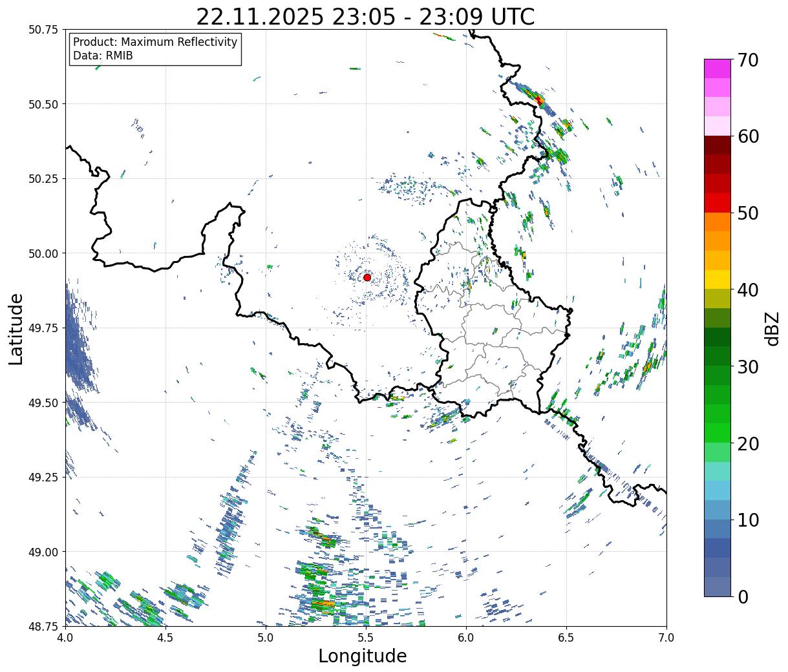Click colorbar tick label 0
Viewport: 788px width, 672px height.
743,596
